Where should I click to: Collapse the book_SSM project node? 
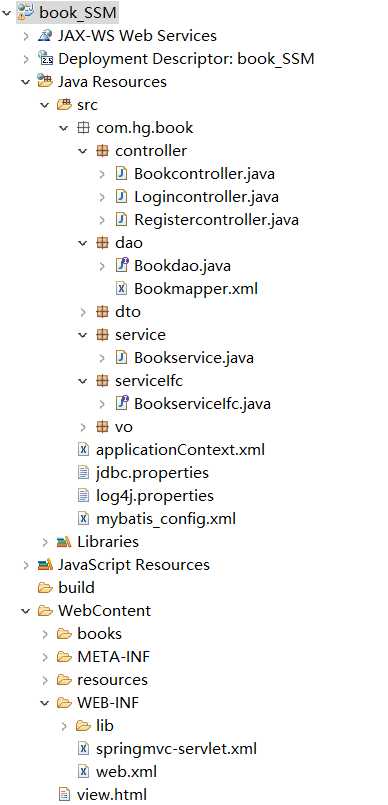point(7,12)
